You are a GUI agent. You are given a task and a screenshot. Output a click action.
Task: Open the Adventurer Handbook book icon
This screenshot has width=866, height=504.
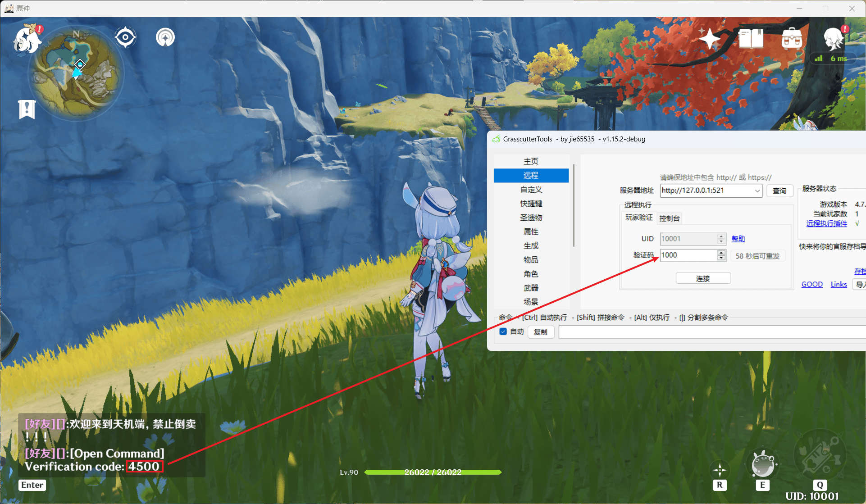(x=751, y=39)
